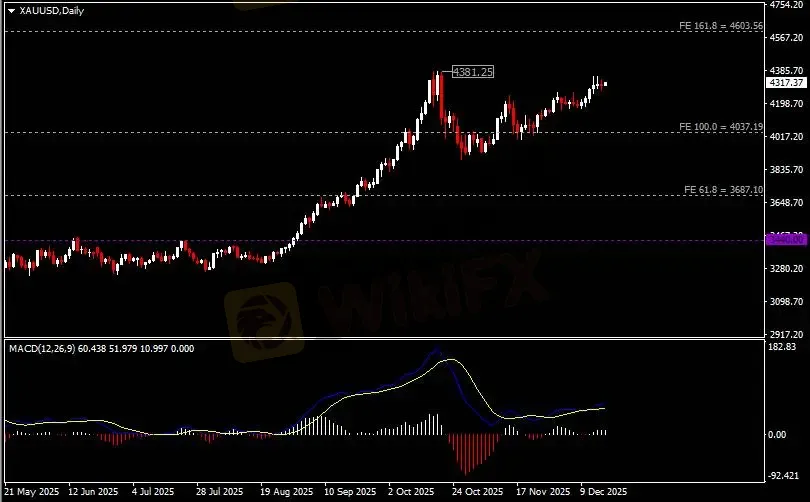Click the 4198.70 price axis value

tap(787, 103)
